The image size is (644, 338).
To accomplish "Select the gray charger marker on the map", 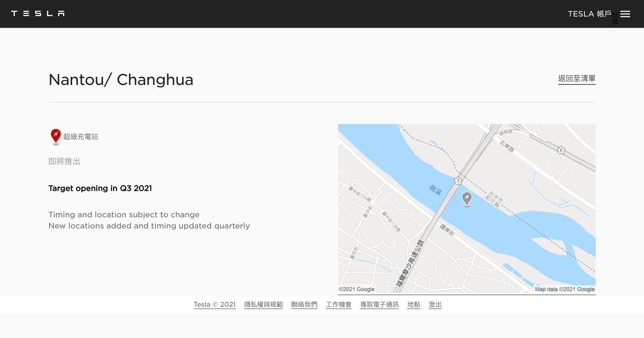I will [467, 199].
